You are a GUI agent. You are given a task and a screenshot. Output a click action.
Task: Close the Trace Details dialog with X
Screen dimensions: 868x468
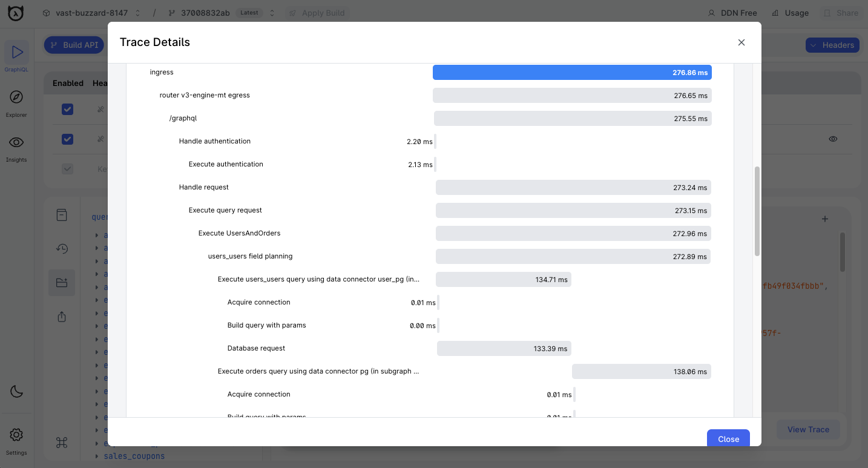point(741,42)
